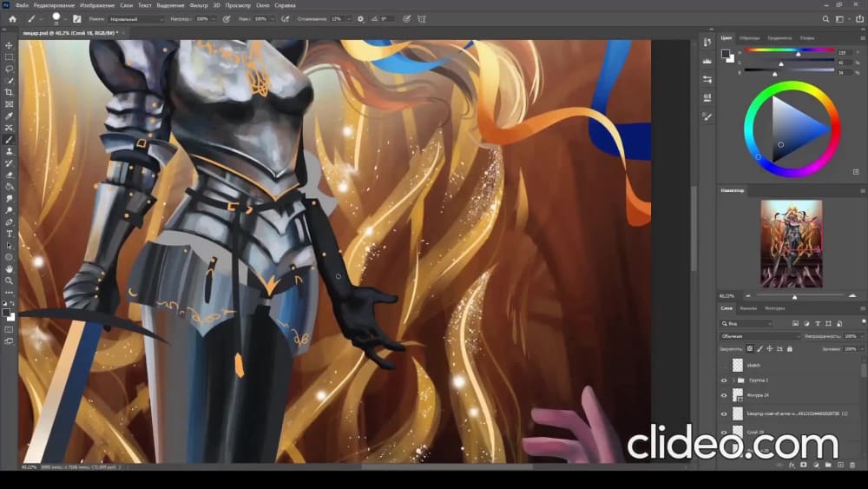Toggle lock image pixels brush icon
The width and height of the screenshot is (868, 489).
click(759, 349)
